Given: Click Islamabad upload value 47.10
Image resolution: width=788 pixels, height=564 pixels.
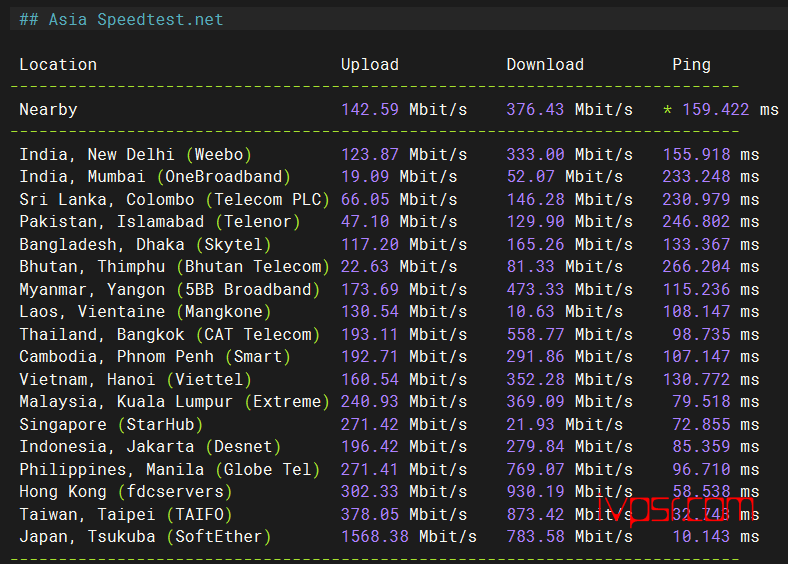Looking at the screenshot, I should pyautogui.click(x=365, y=222).
